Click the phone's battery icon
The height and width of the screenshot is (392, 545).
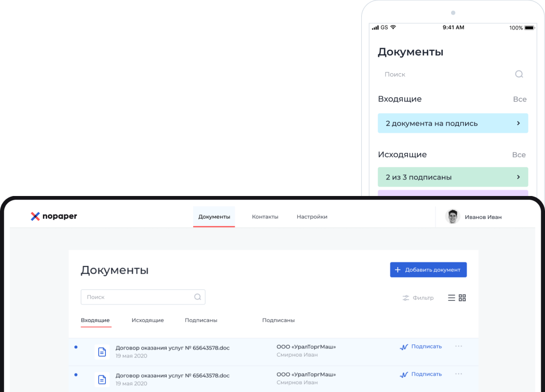point(530,28)
